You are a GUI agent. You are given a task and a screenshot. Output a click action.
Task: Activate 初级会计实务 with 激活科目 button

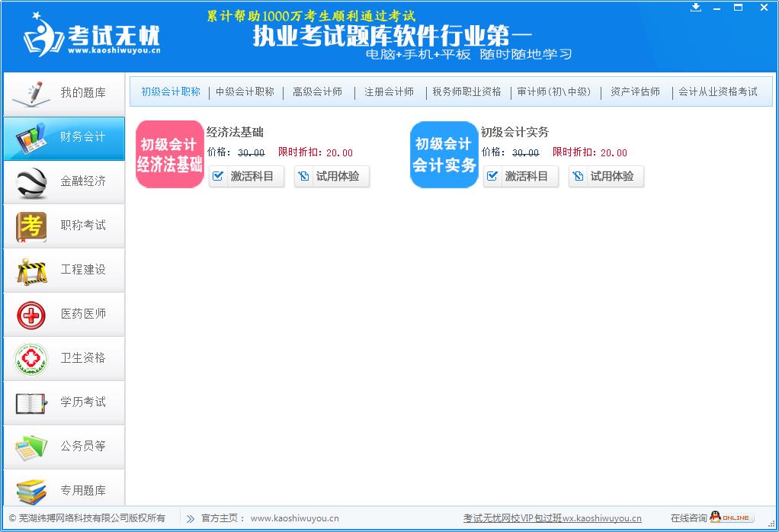[521, 176]
